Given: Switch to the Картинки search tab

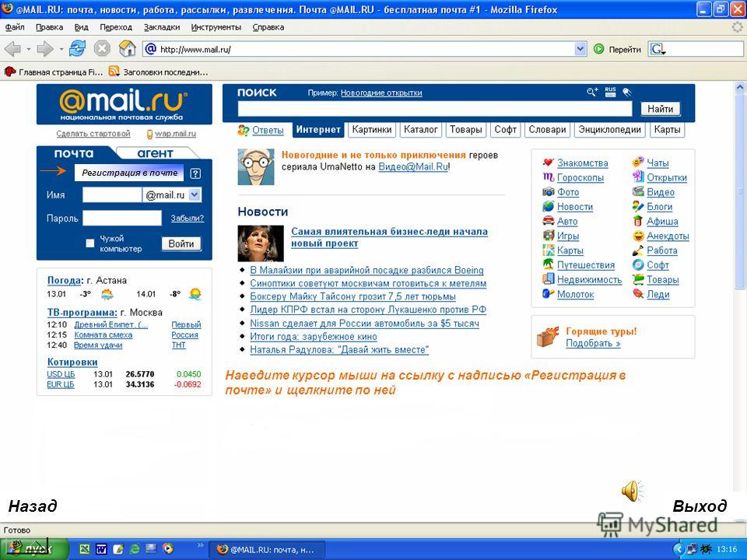Looking at the screenshot, I should [372, 130].
